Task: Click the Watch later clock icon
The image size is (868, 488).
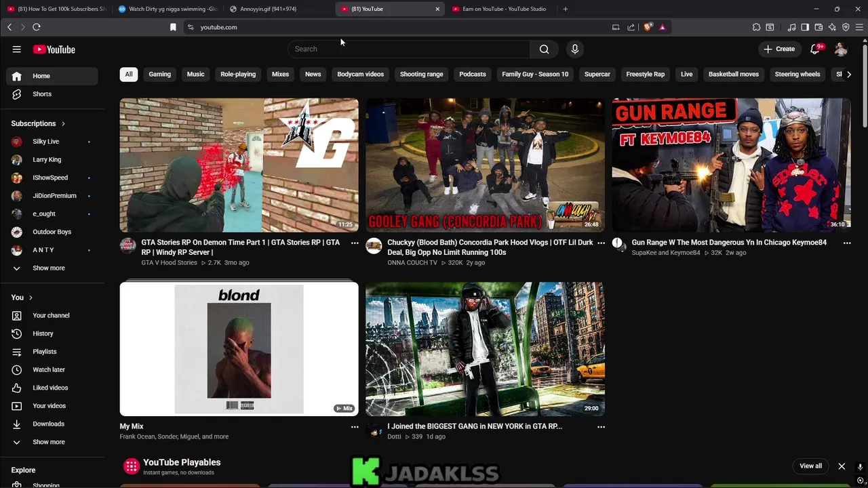Action: click(x=17, y=369)
